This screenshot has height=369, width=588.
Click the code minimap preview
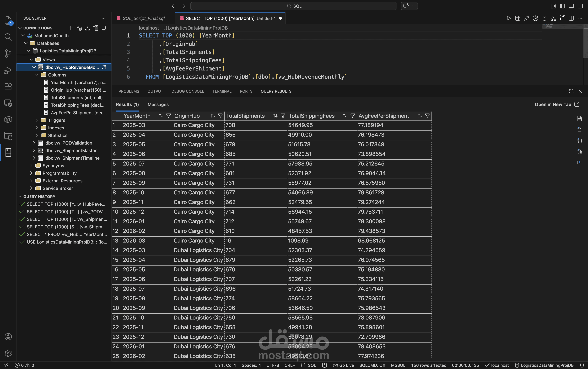coord(563,27)
